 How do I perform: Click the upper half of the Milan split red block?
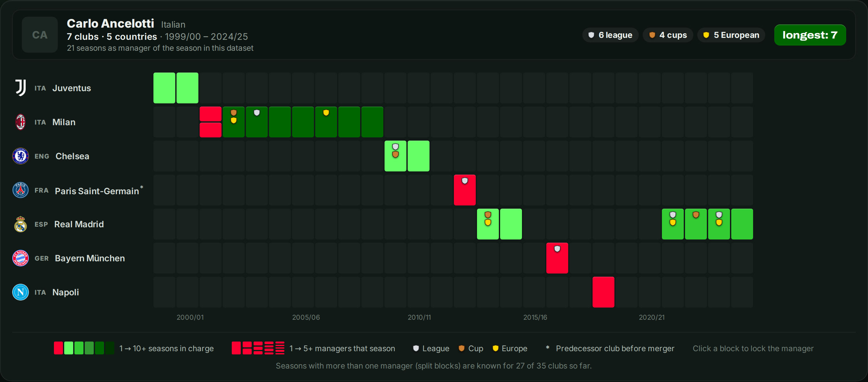pos(211,114)
